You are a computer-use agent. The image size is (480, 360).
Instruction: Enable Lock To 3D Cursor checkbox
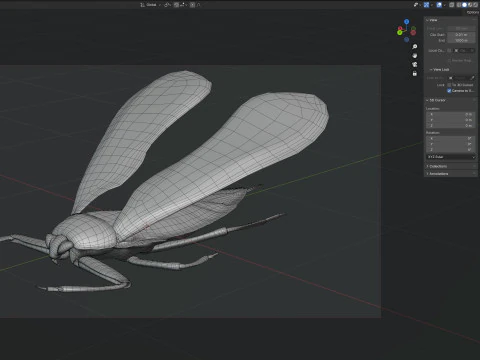tap(449, 85)
